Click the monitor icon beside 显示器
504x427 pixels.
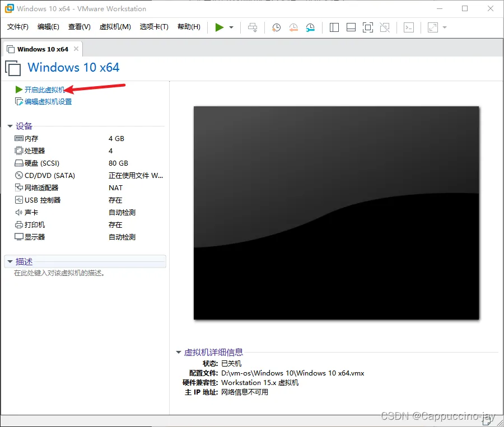[x=19, y=237]
